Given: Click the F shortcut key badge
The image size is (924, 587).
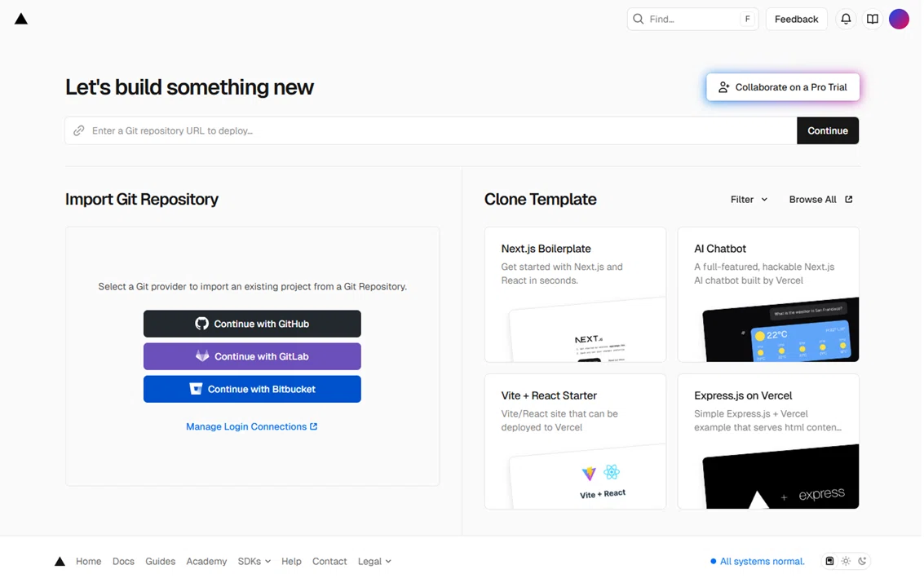Looking at the screenshot, I should [x=747, y=19].
